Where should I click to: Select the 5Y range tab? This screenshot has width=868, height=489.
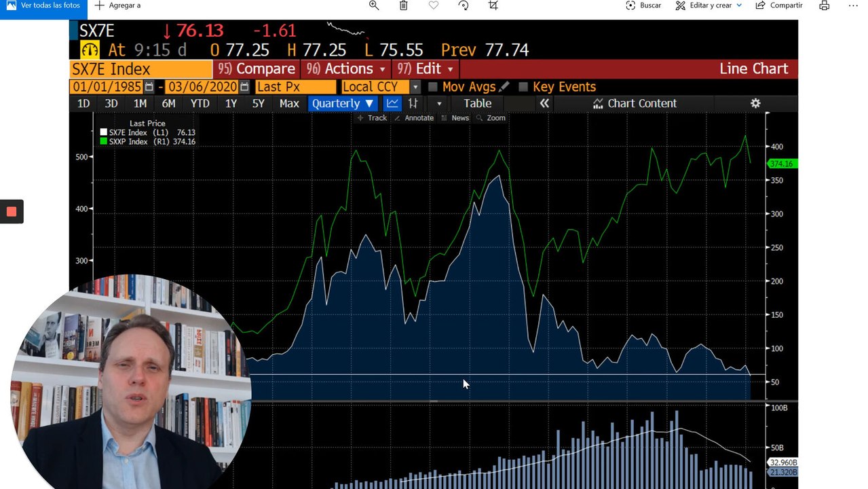pos(259,103)
